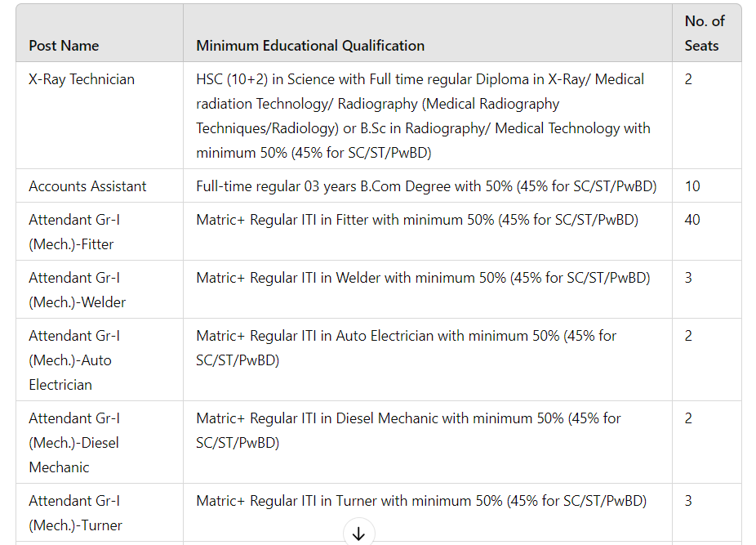Click the X-Ray Technician qualification text

[423, 116]
